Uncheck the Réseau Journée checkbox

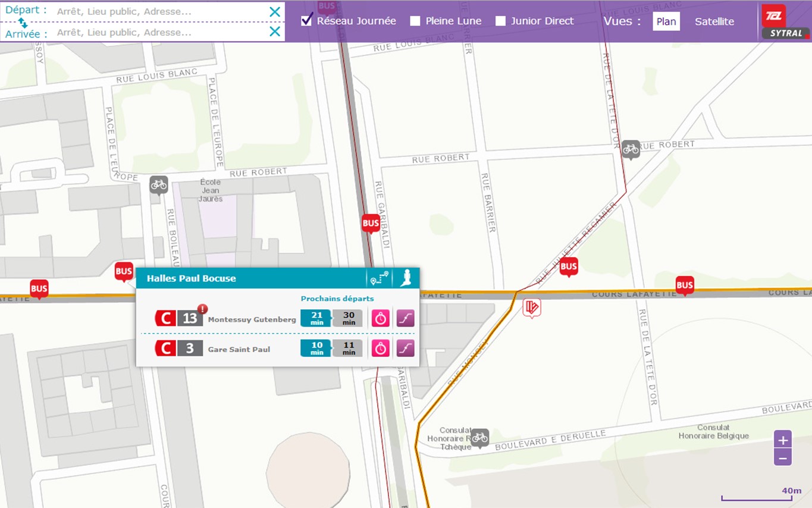coord(306,21)
